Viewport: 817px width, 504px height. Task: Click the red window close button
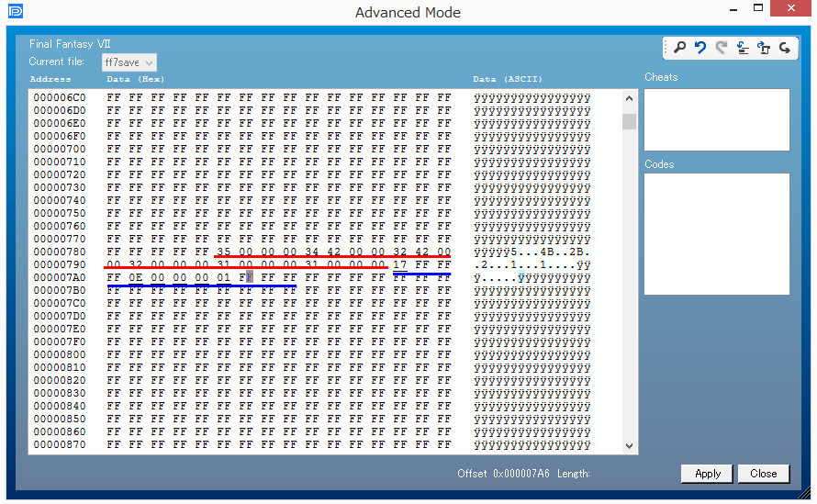(x=790, y=8)
